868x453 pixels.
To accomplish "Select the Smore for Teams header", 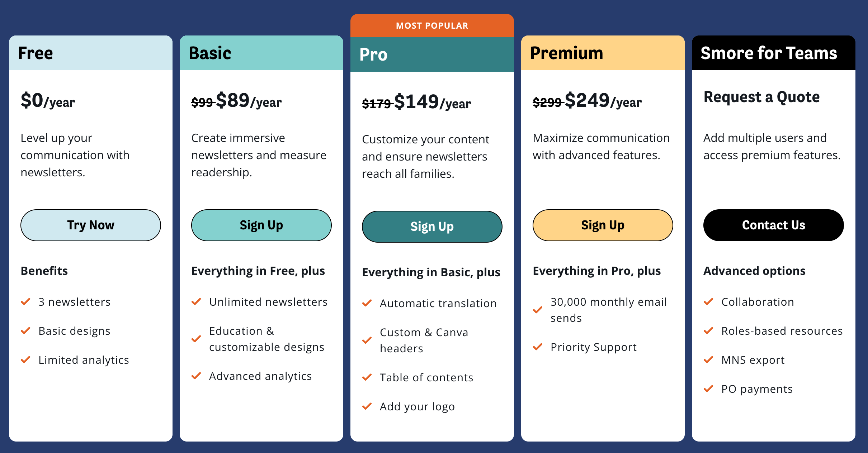I will pyautogui.click(x=774, y=53).
